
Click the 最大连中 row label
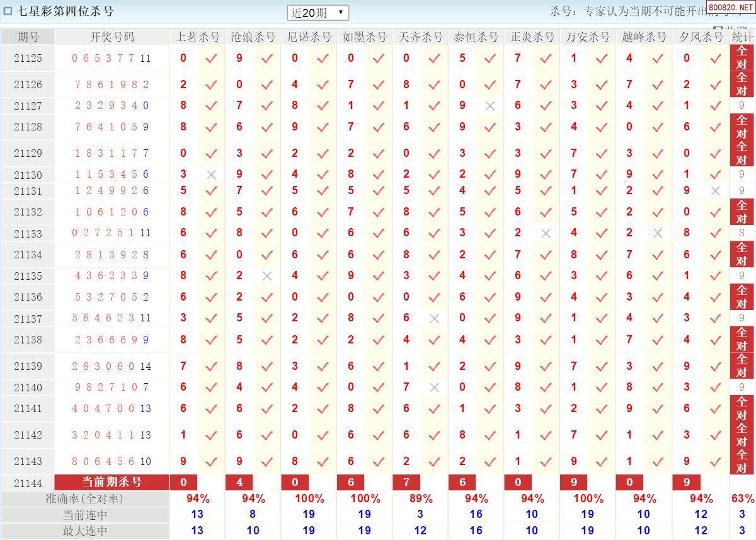pos(85,531)
